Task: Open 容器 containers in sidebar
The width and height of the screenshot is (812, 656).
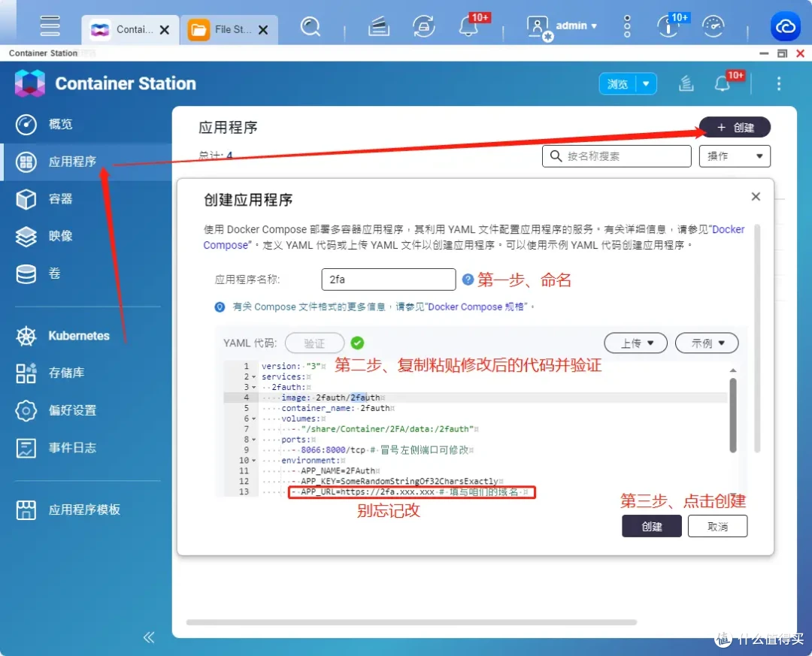Action: click(86, 199)
